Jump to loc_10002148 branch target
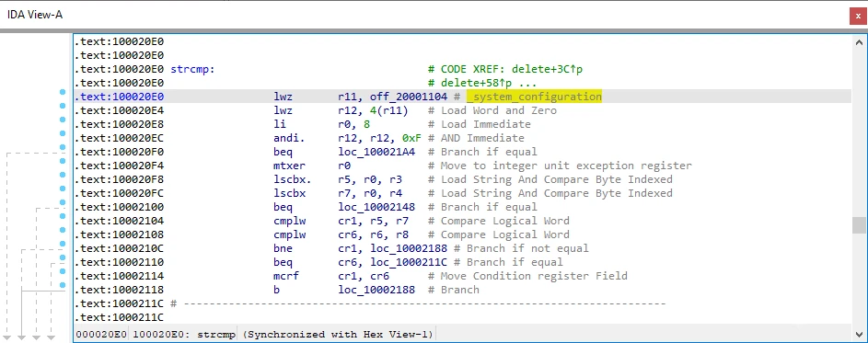The image size is (868, 343). click(x=376, y=207)
